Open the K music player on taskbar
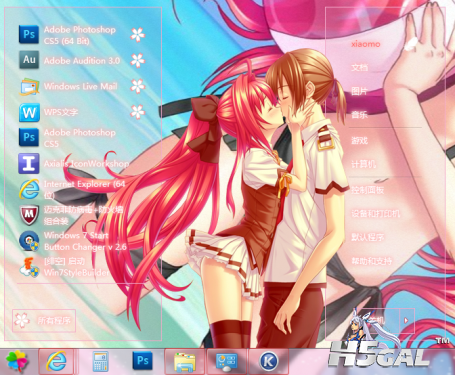 coord(269,362)
